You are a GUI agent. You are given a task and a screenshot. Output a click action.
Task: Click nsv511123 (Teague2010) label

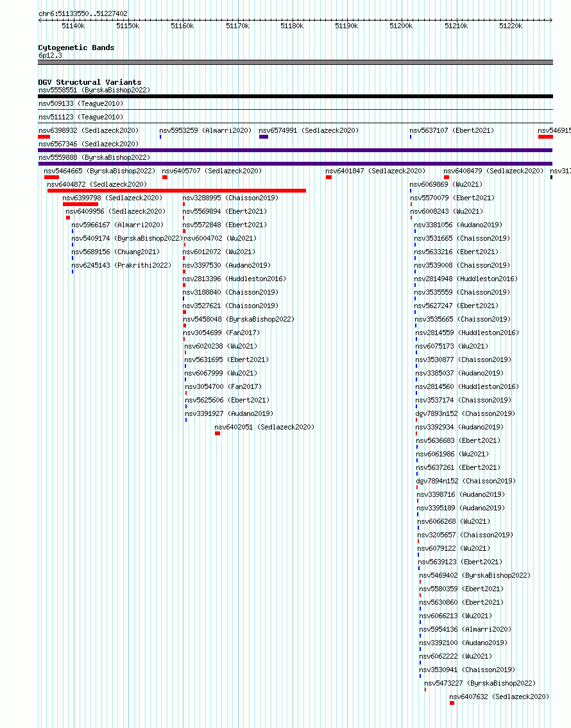point(81,117)
